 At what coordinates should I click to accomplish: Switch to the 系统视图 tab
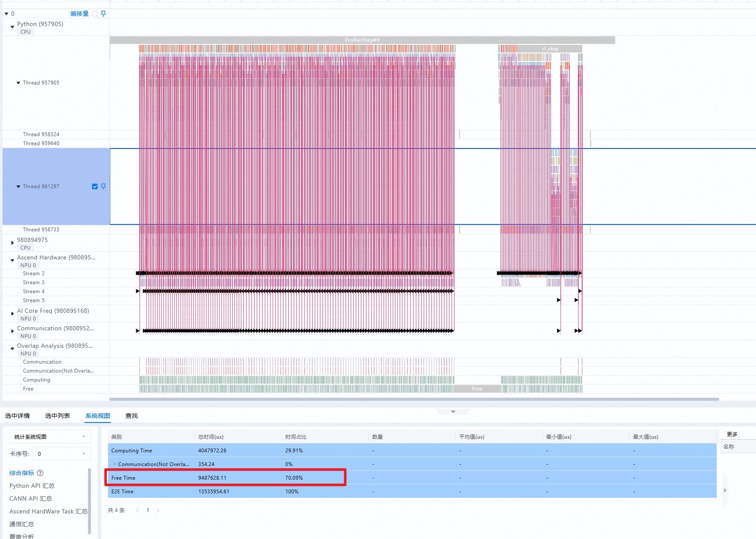(98, 416)
